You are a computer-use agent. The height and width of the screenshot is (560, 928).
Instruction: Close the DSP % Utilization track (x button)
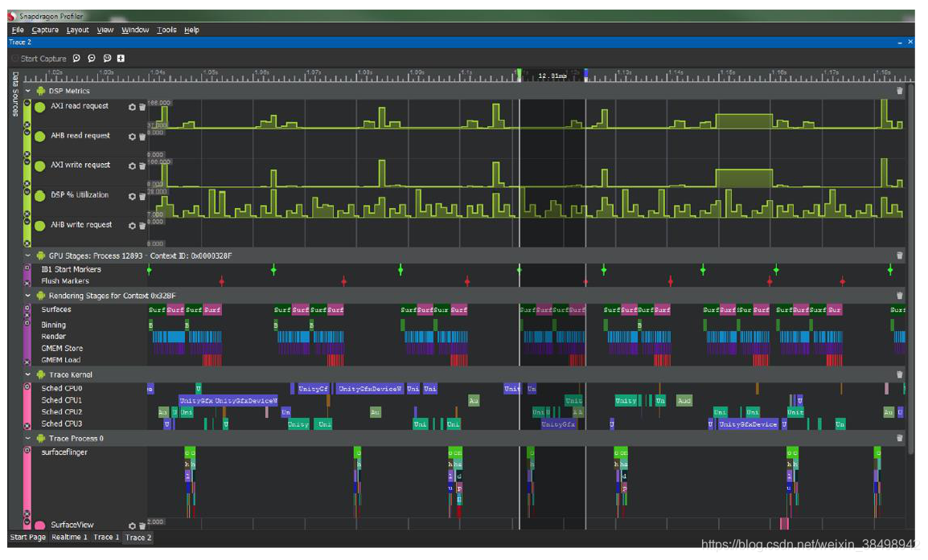(27, 214)
